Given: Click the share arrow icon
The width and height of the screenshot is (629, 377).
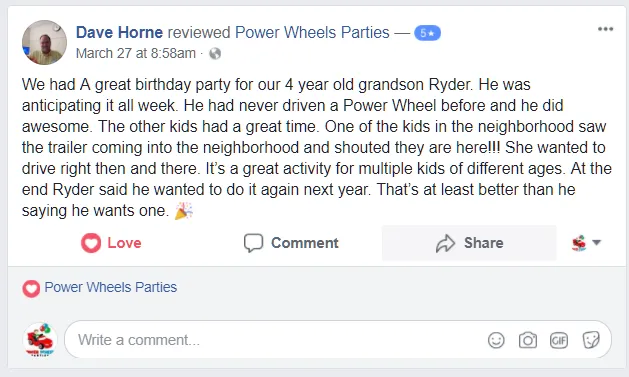Looking at the screenshot, I should [x=445, y=243].
